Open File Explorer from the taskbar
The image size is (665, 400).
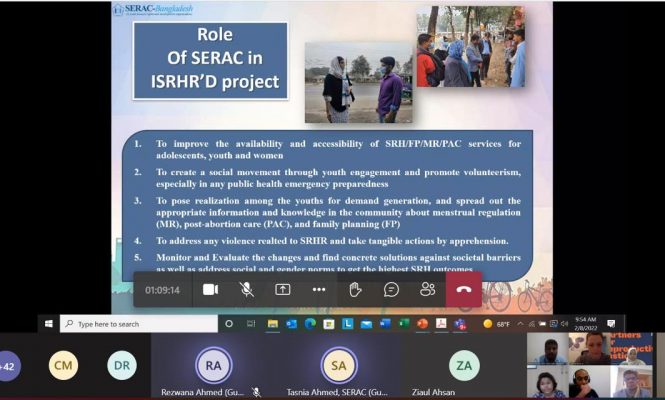tap(273, 324)
